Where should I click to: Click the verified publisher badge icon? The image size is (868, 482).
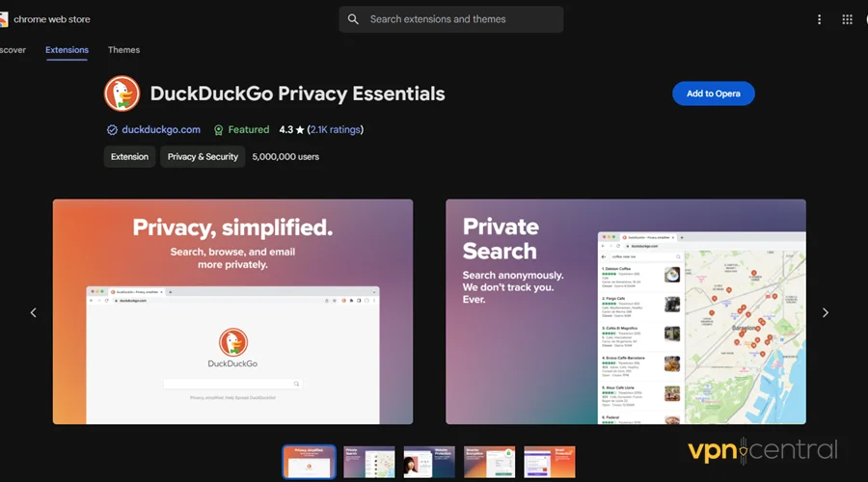pyautogui.click(x=112, y=130)
